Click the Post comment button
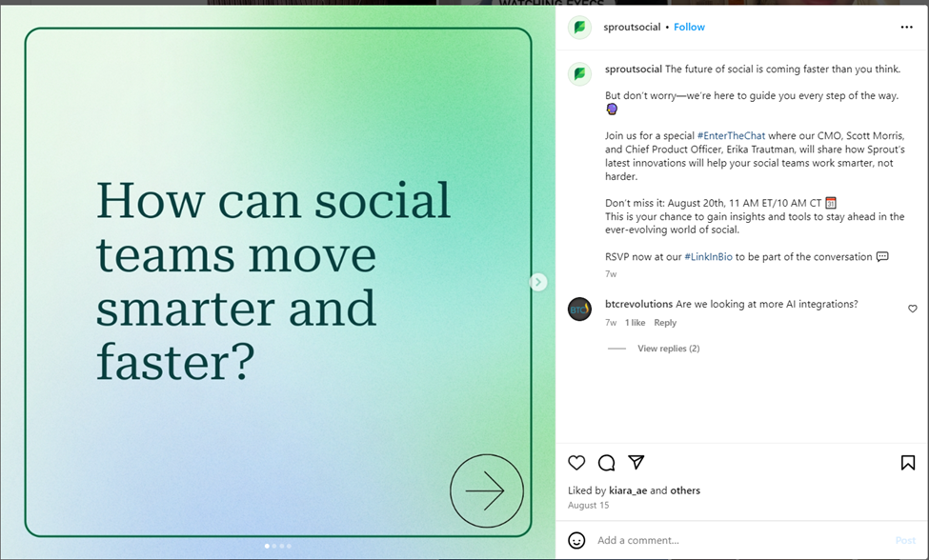The image size is (929, 560). pyautogui.click(x=905, y=540)
